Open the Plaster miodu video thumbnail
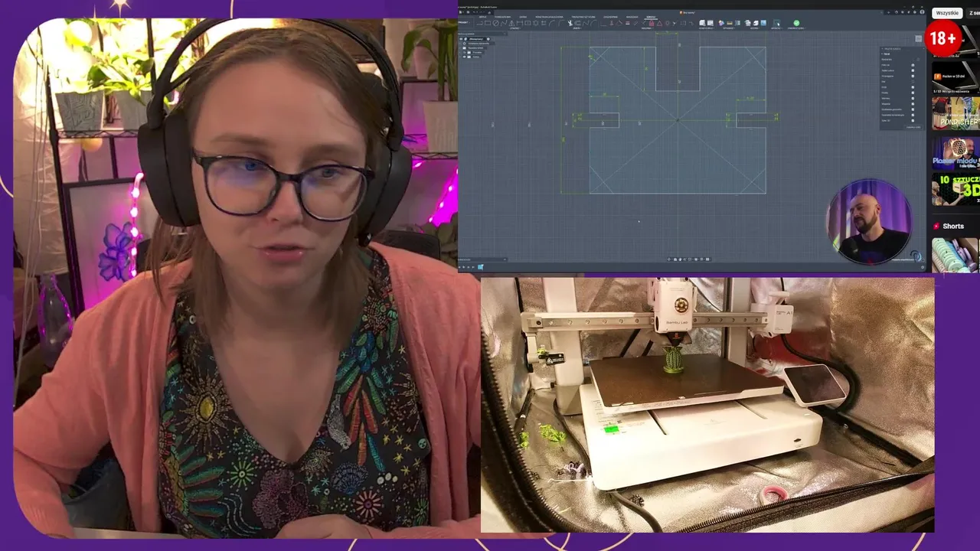The width and height of the screenshot is (980, 551). [x=955, y=152]
